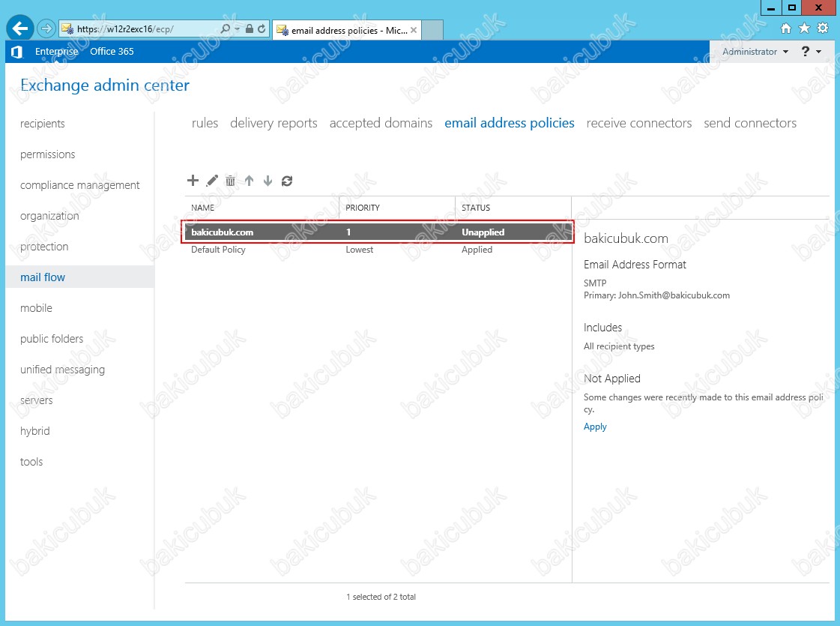Viewport: 840px width, 626px height.
Task: Select the Default Policy row
Action: pyautogui.click(x=378, y=250)
